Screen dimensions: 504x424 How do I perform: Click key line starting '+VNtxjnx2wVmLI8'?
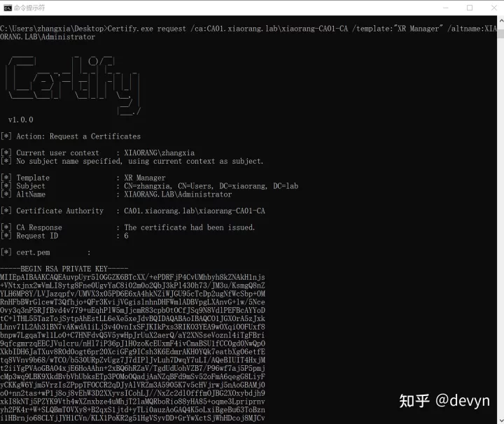[132, 285]
